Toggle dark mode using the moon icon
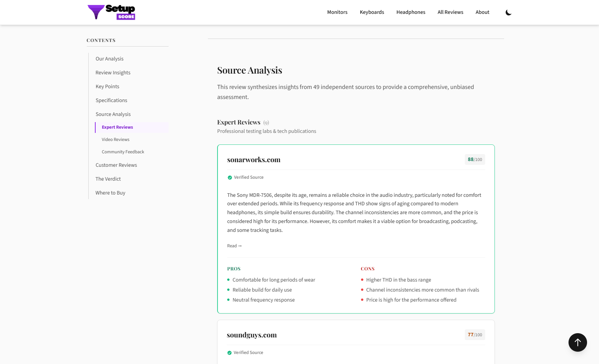Screen dimensions: 599x364 click(508, 12)
